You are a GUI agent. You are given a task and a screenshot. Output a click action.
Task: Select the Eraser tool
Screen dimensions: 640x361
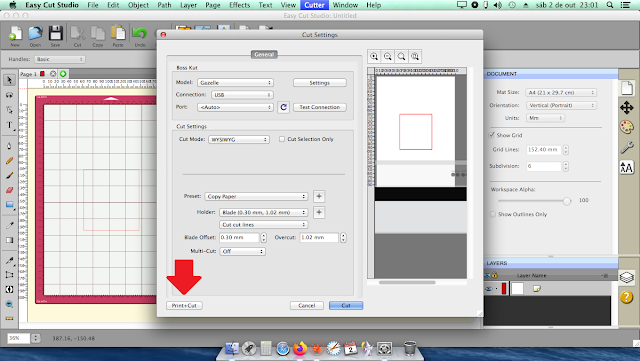pos(9,190)
